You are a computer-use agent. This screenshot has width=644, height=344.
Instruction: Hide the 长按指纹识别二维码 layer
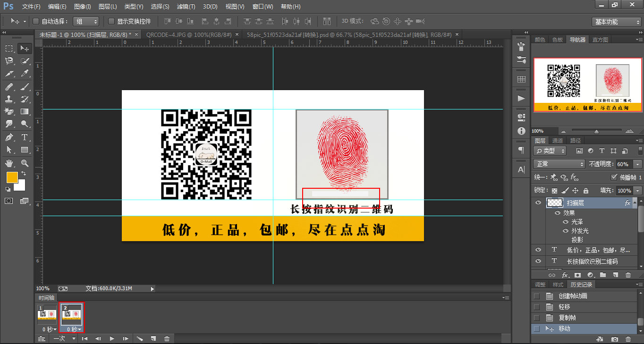click(x=538, y=261)
